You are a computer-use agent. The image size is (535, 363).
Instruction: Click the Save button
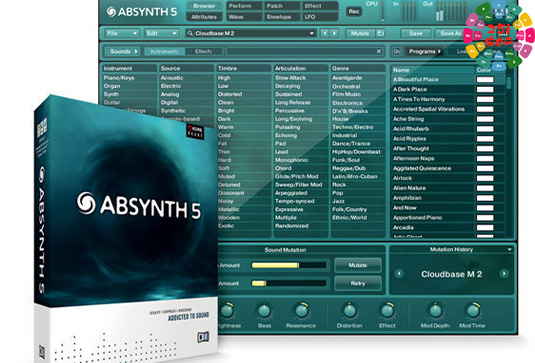coord(416,33)
